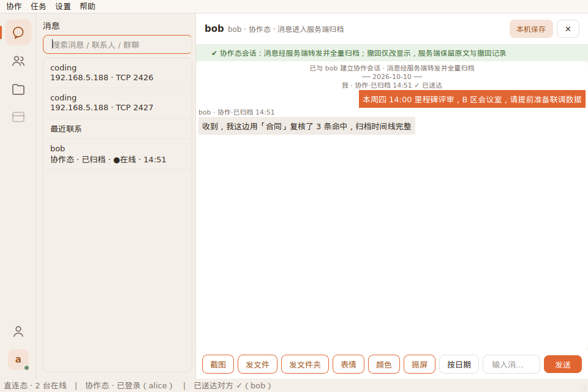Click the 振屏 shake button

tap(419, 364)
